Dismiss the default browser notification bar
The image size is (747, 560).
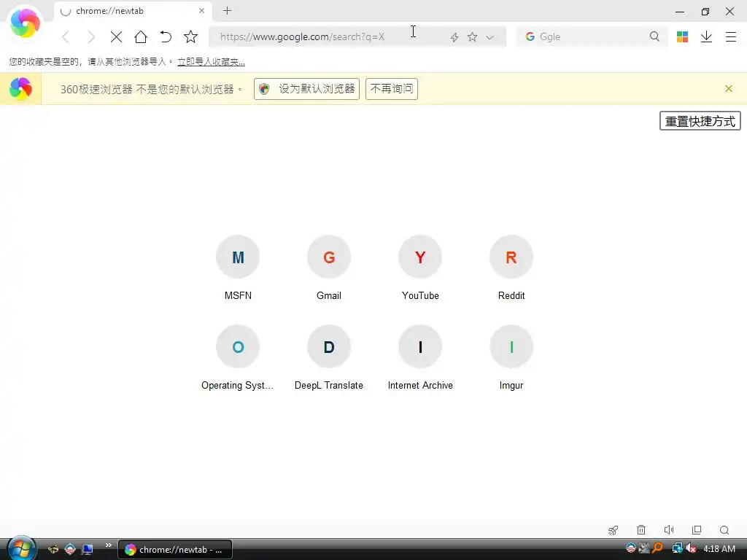pyautogui.click(x=729, y=88)
